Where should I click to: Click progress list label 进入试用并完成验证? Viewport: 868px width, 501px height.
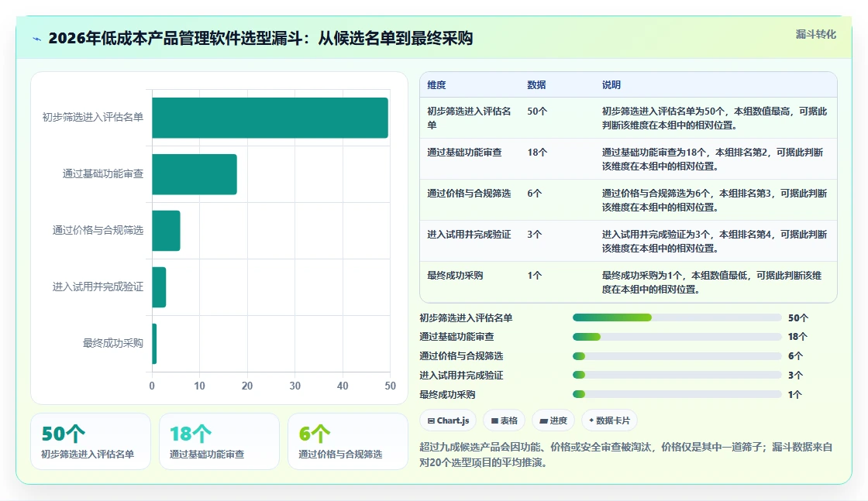461,375
